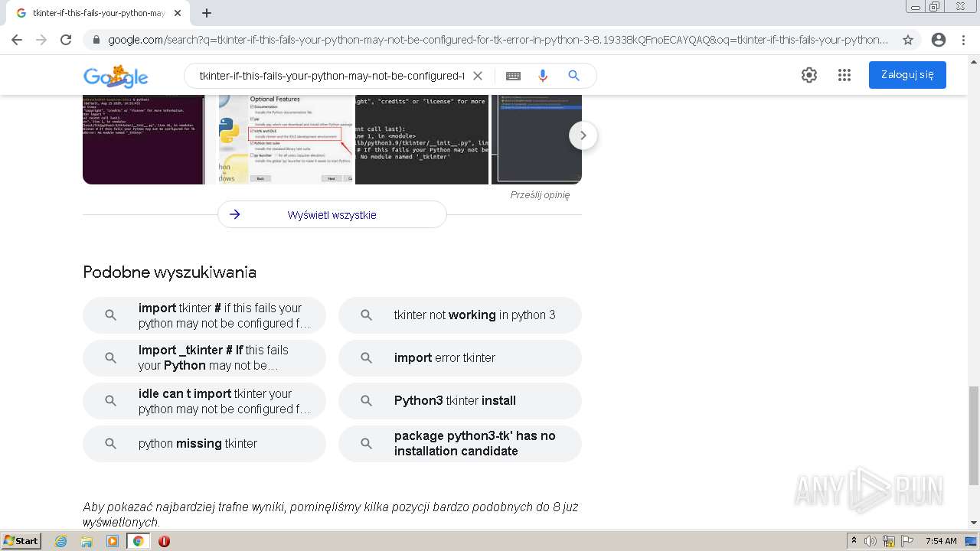Open Windows Explorer folder in taskbar
Viewport: 980px width, 551px height.
click(87, 541)
